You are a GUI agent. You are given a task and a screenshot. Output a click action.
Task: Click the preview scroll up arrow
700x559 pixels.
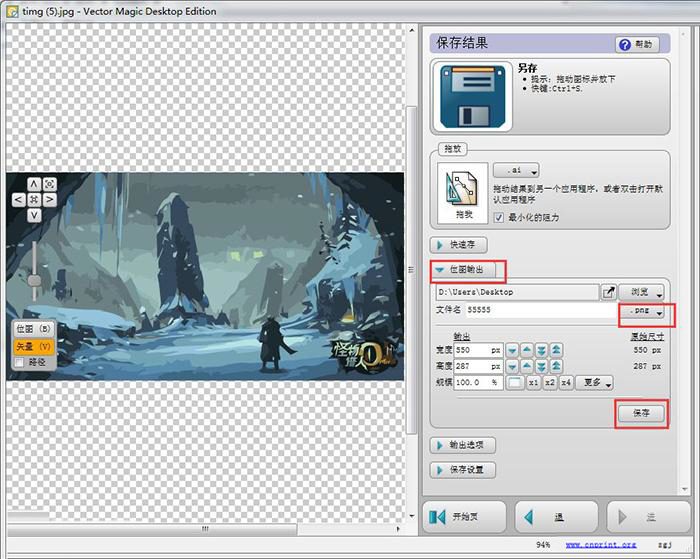(x=412, y=31)
